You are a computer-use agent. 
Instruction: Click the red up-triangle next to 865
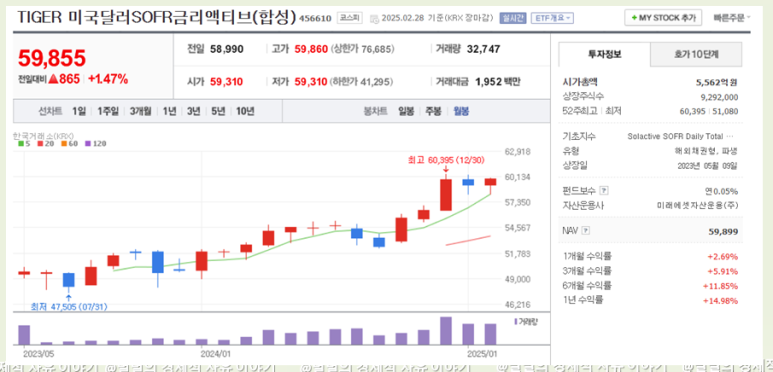52,79
